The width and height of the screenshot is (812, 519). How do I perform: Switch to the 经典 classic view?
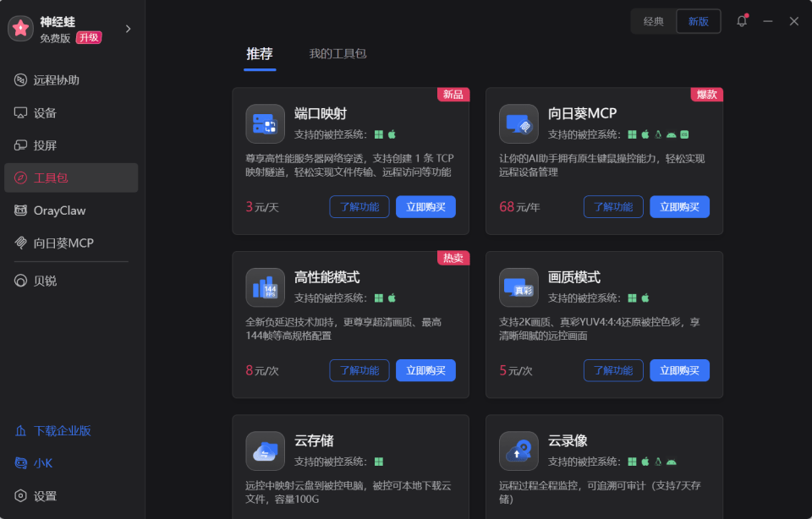(654, 21)
